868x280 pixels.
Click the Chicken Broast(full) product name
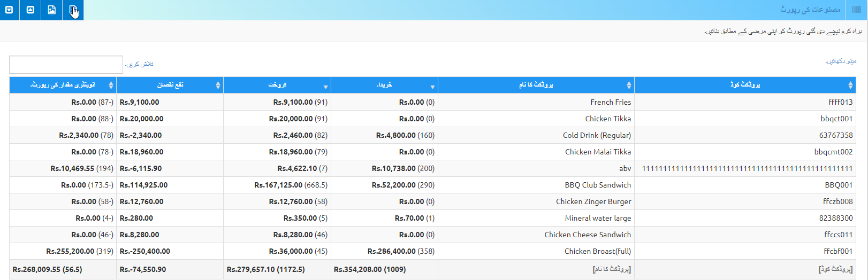coord(597,251)
